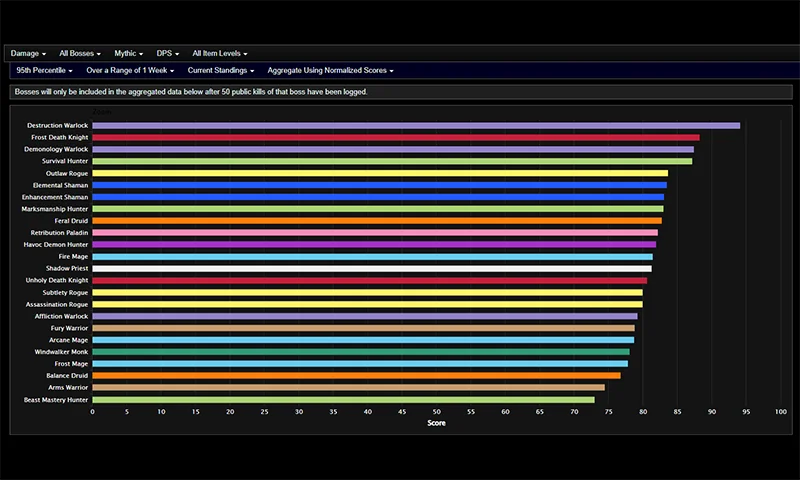The image size is (800, 480).
Task: Click the Outlaw Rogue yellow bar
Action: (380, 173)
